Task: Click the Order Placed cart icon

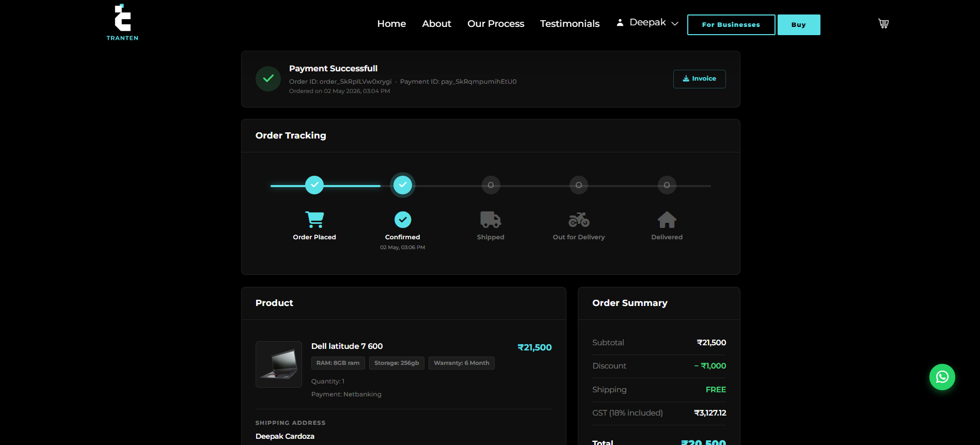Action: [314, 220]
